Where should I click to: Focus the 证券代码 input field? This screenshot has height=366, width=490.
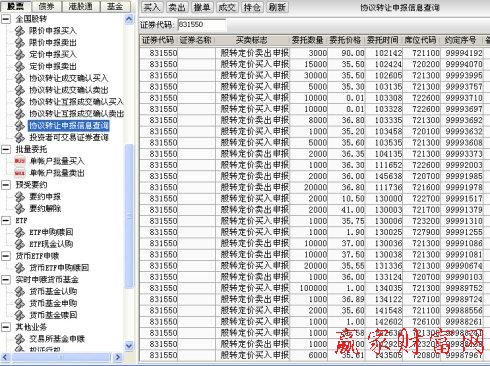202,25
